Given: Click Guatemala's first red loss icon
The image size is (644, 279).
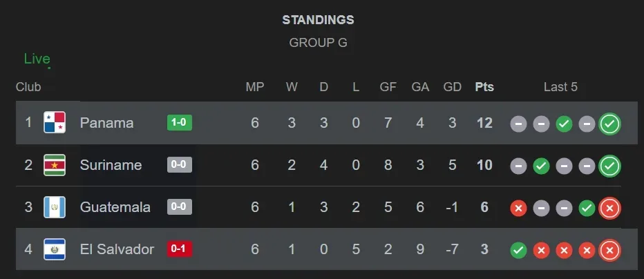Looking at the screenshot, I should [518, 208].
